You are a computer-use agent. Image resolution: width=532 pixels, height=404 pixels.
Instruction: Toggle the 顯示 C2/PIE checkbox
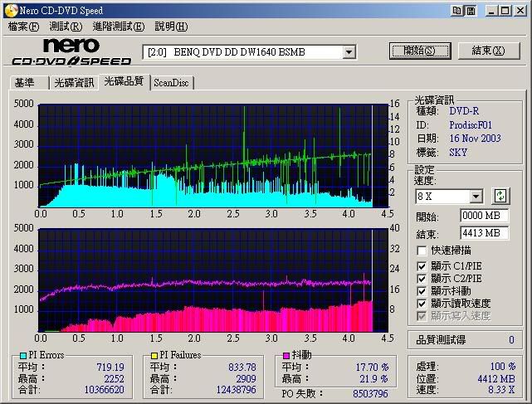pyautogui.click(x=422, y=279)
